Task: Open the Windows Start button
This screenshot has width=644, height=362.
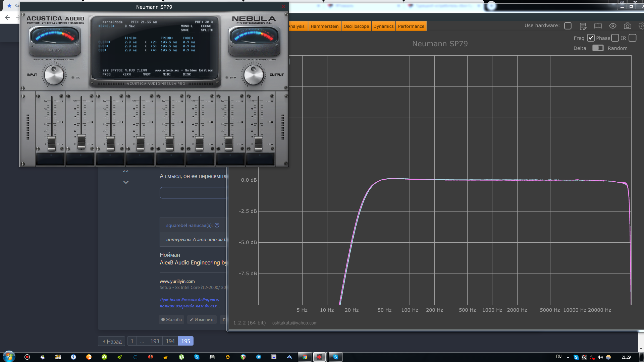Action: tap(9, 356)
